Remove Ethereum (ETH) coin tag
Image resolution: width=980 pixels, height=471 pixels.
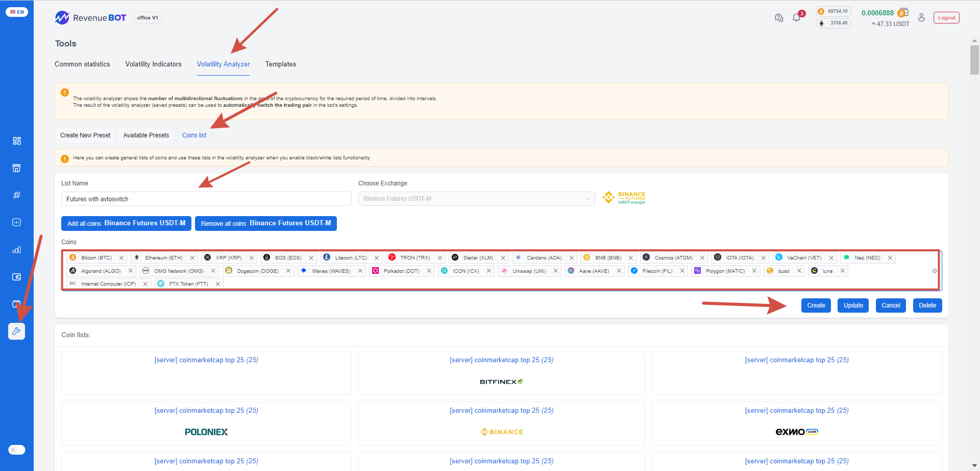pos(192,258)
